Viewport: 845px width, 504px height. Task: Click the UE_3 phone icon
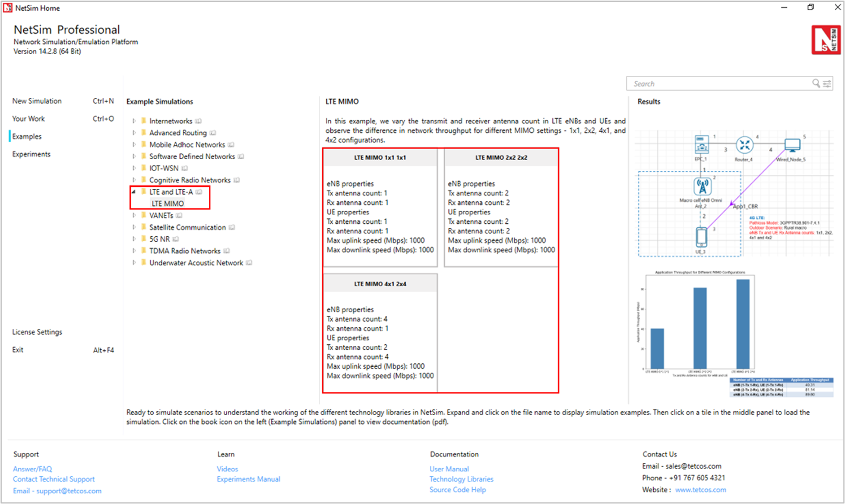[x=701, y=236]
